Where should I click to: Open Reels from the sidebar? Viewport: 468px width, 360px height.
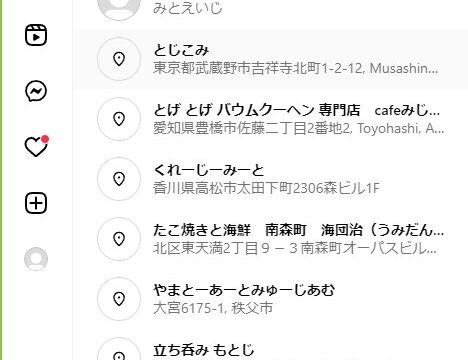click(x=36, y=35)
